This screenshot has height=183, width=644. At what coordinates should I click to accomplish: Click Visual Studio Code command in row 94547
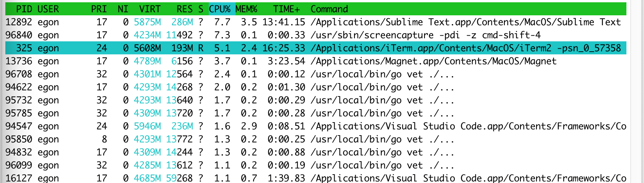[x=468, y=126]
